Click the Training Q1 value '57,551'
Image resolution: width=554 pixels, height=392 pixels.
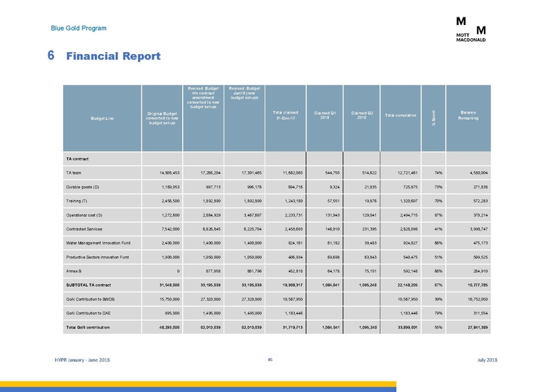(334, 201)
